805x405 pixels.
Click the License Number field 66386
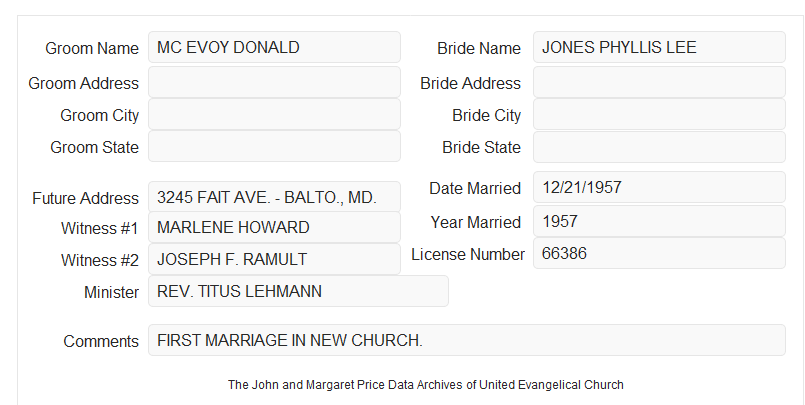(659, 253)
